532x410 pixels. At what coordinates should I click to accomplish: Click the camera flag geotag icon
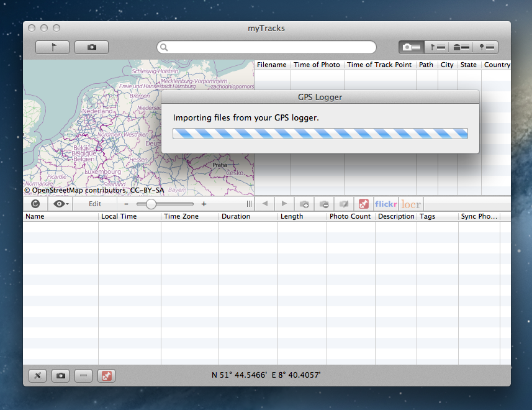[x=344, y=204]
